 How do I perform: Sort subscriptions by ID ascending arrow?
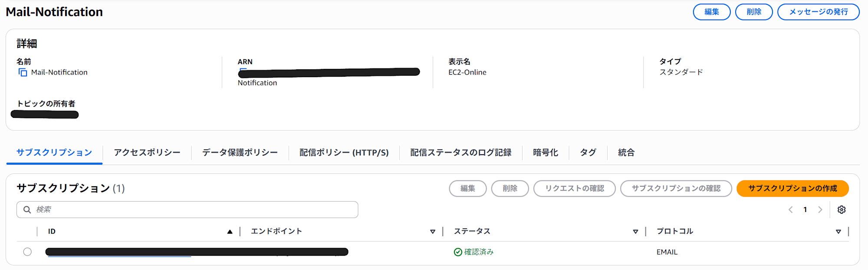pyautogui.click(x=230, y=232)
